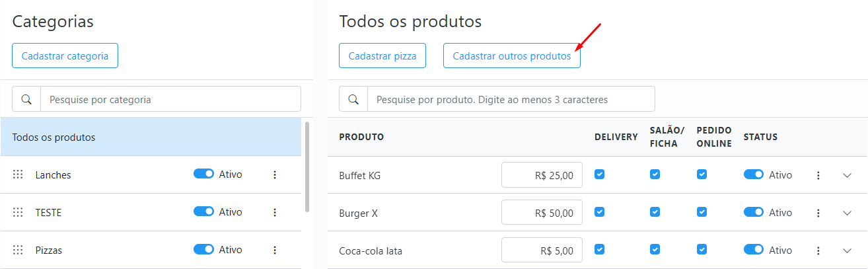Viewport: 868px width, 269px height.
Task: Disable the Lanches category Ativo toggle
Action: pyautogui.click(x=203, y=174)
